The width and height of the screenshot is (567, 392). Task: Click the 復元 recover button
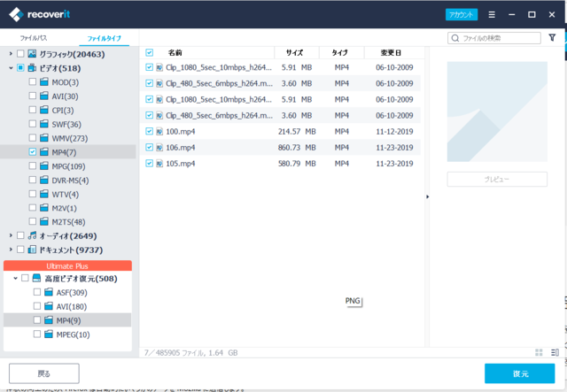coord(519,373)
